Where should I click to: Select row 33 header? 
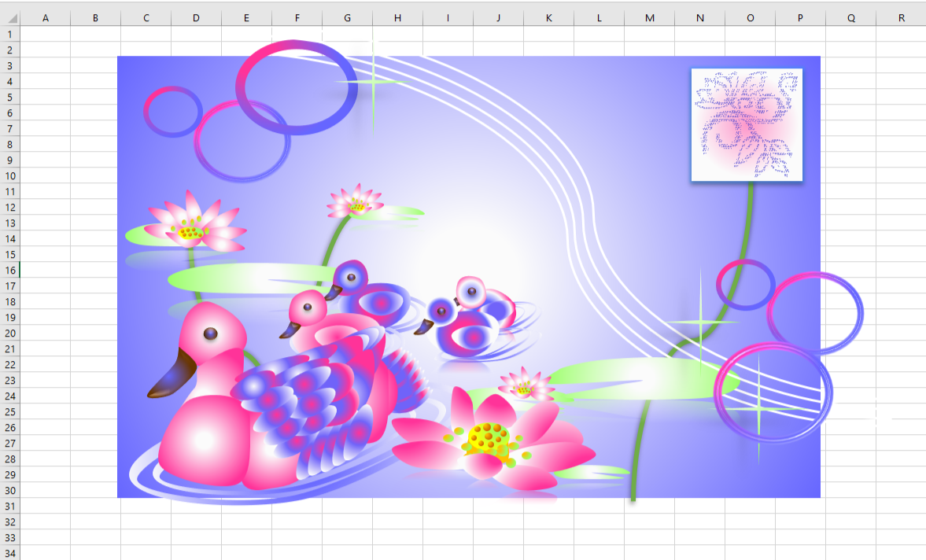click(x=10, y=537)
